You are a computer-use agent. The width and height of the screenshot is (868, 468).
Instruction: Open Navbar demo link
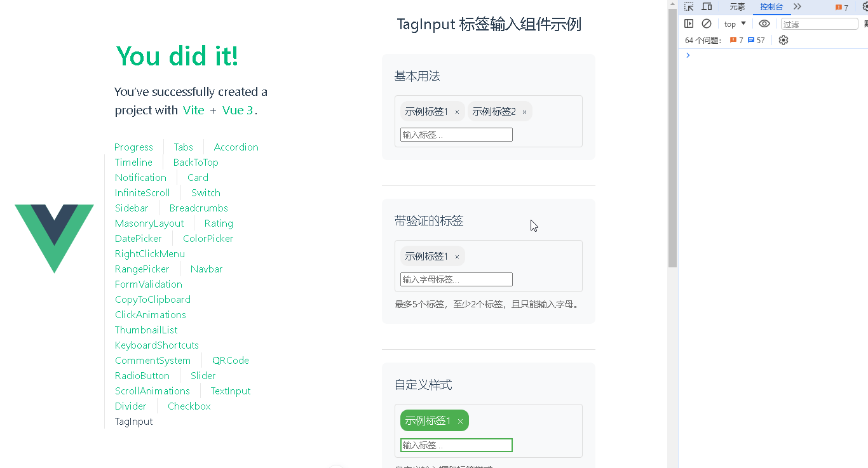tap(207, 269)
